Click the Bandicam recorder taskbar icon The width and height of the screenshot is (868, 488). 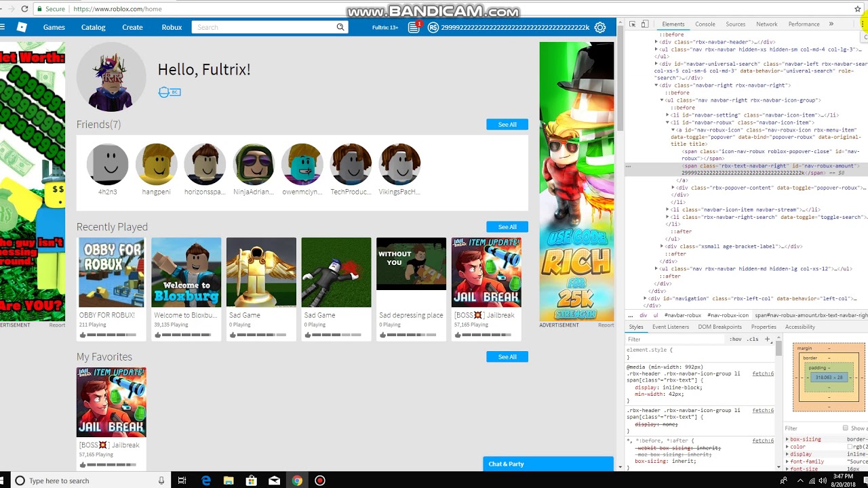point(320,481)
